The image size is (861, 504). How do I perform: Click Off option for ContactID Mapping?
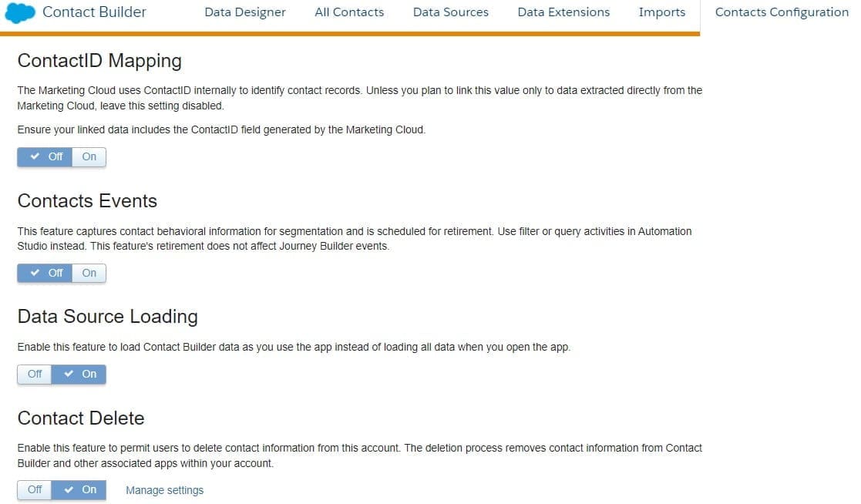coord(45,157)
